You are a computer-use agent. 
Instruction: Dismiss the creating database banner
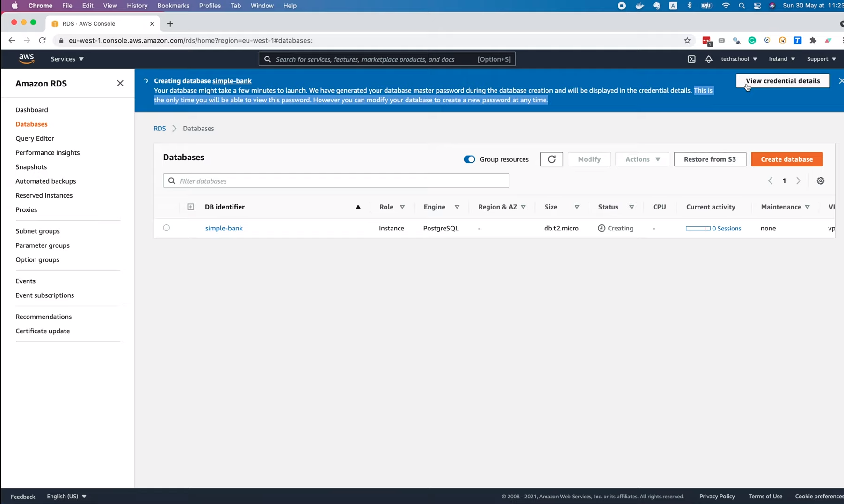pos(841,81)
